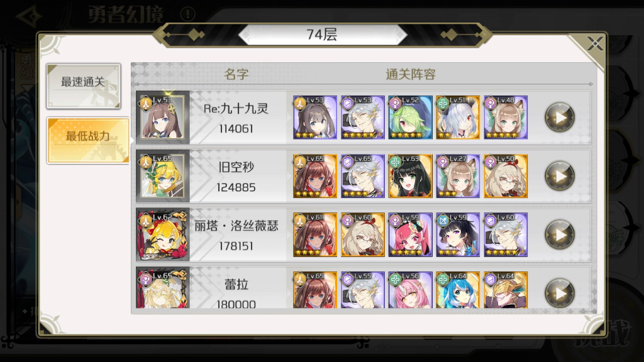Close the 74层 ranking dialog
644x362 pixels.
[x=594, y=43]
